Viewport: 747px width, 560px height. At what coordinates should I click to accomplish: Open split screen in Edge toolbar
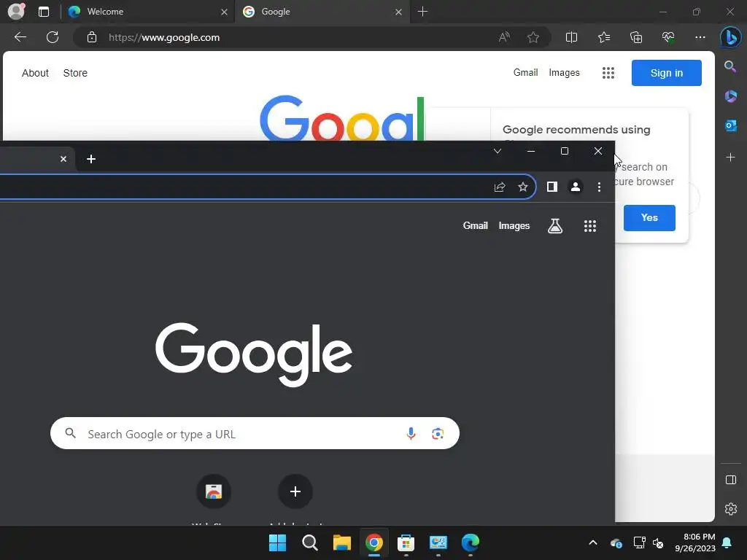[x=571, y=37]
